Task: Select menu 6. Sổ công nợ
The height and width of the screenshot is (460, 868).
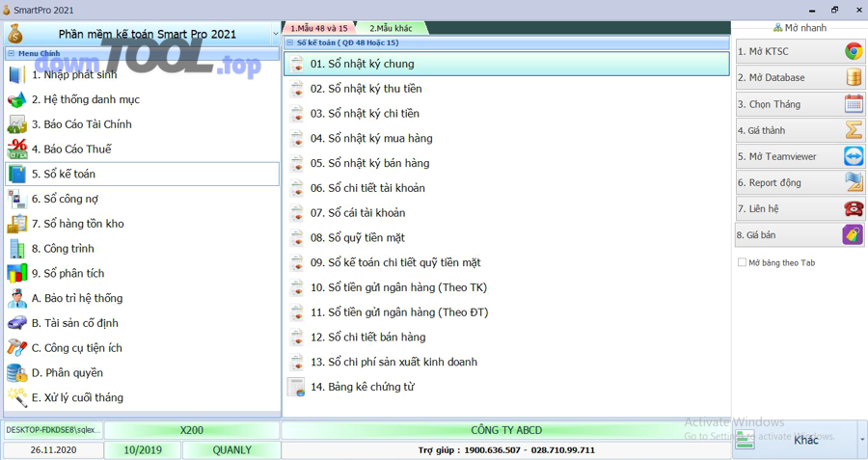Action: (x=143, y=199)
